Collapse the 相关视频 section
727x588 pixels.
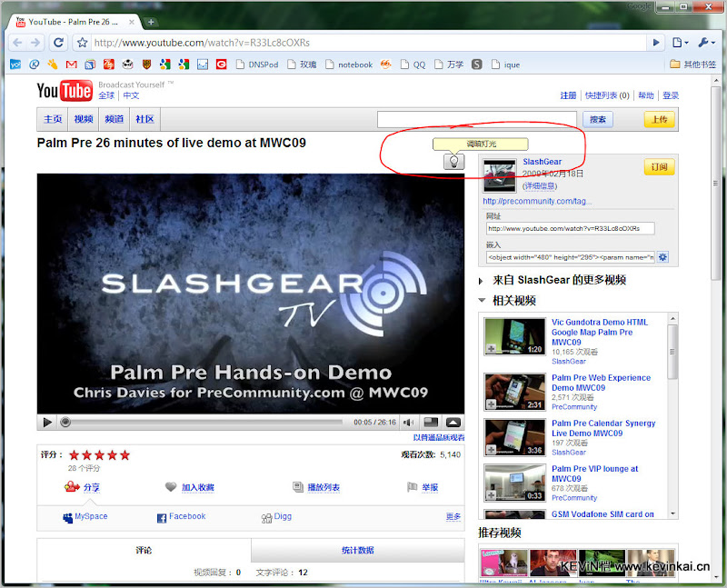[482, 301]
